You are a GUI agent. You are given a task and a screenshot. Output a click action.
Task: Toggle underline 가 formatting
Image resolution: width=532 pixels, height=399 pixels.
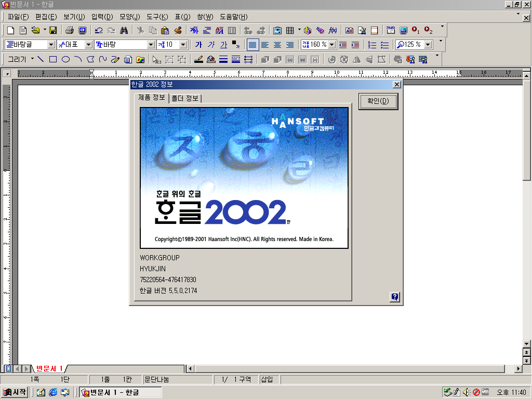pyautogui.click(x=224, y=45)
